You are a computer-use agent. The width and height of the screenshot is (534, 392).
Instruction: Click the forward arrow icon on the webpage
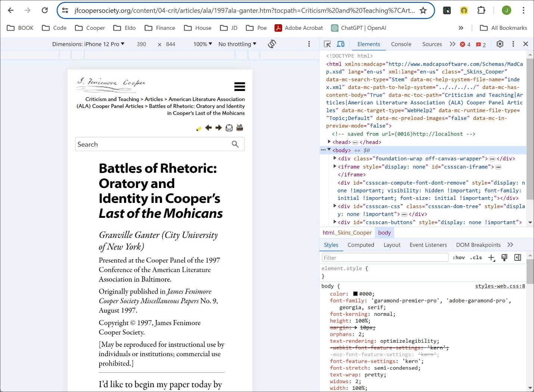[x=219, y=128]
